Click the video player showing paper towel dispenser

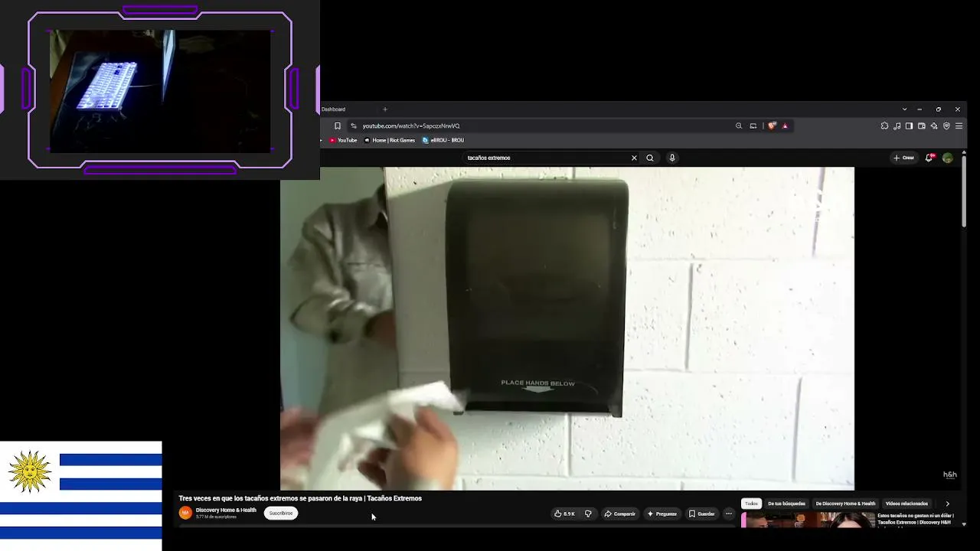[567, 328]
